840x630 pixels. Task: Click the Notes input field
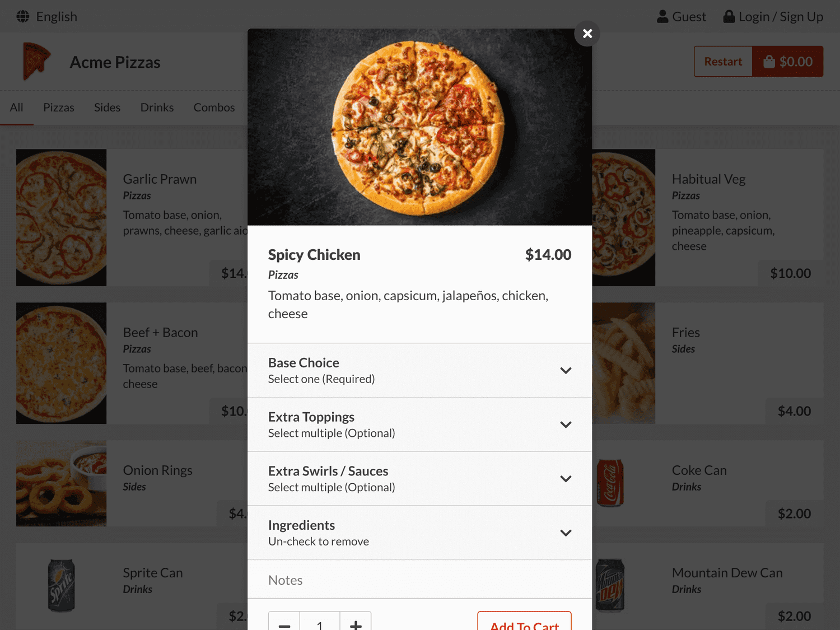[420, 580]
